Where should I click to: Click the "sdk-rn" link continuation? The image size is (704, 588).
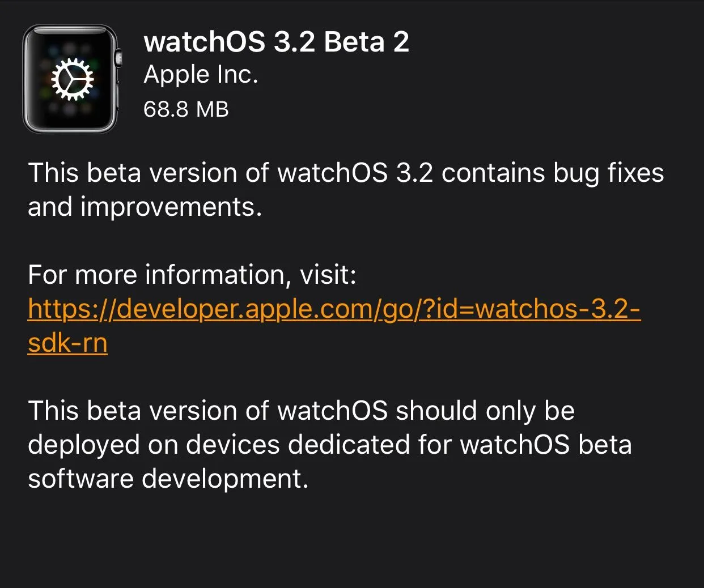[67, 343]
